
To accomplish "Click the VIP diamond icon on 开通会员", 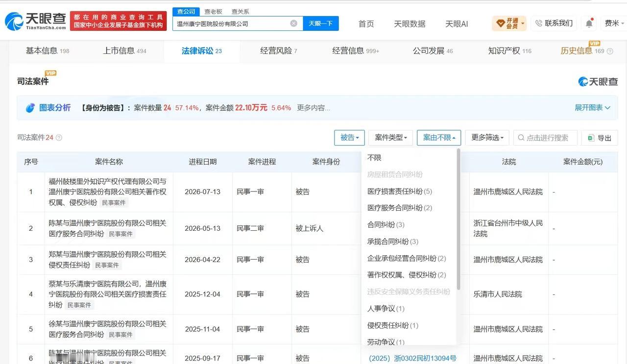I will click(x=501, y=23).
